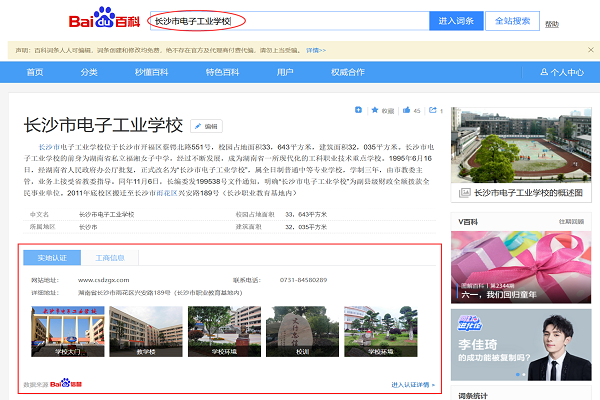Switch to the 工商信息 tab

pyautogui.click(x=110, y=257)
